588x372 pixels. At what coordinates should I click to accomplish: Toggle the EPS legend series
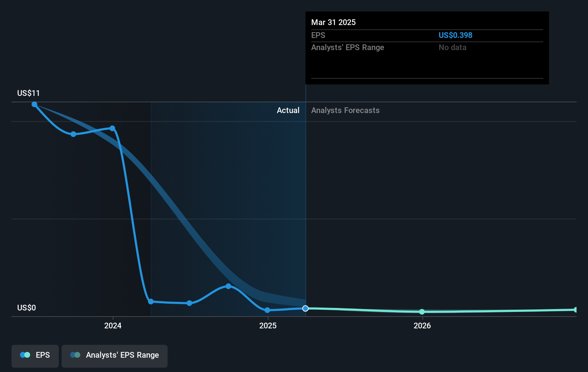(x=35, y=356)
